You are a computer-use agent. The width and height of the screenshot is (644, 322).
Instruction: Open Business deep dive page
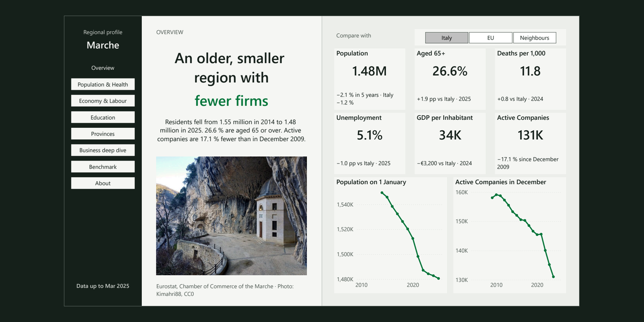click(103, 150)
